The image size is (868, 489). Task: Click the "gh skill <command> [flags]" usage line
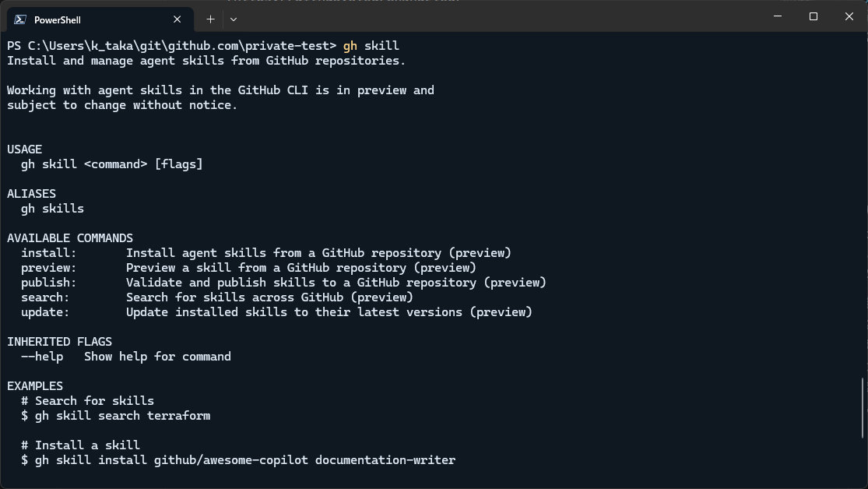point(112,164)
